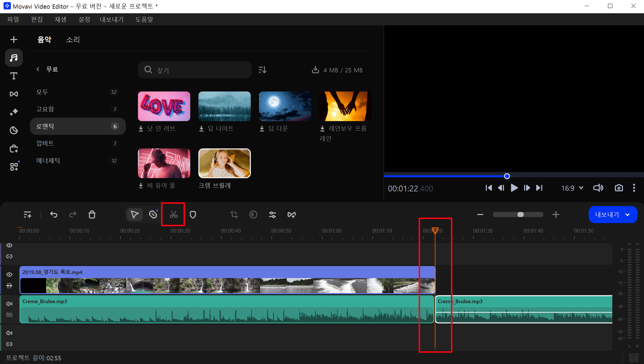Toggle eye visibility on top empty track
Viewport: 644px width, 364px height.
pyautogui.click(x=9, y=245)
